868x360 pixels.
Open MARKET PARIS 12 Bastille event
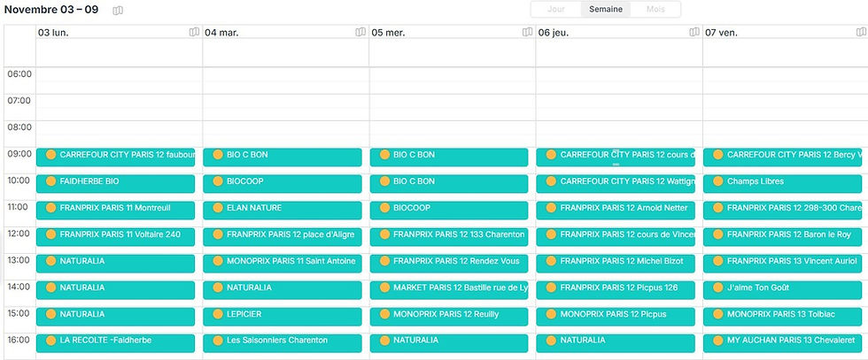[x=449, y=290]
